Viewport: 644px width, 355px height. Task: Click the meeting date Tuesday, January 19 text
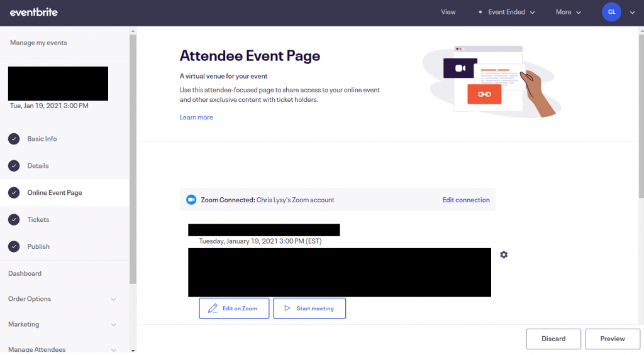260,241
